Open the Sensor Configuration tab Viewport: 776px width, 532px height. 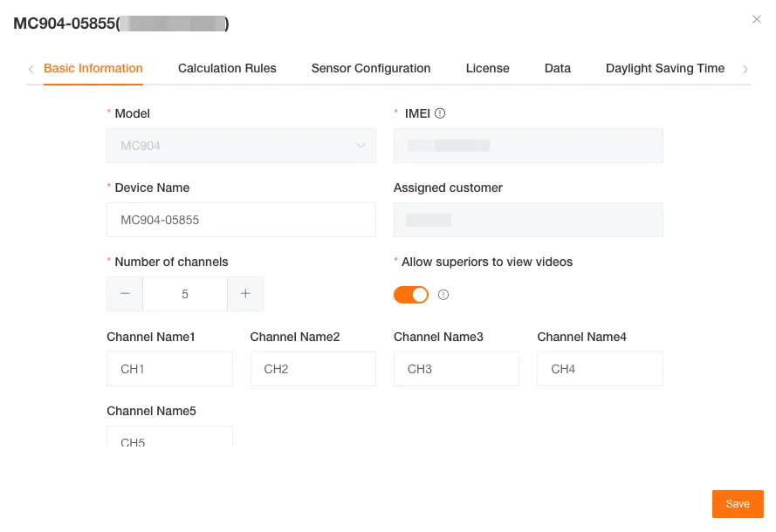coord(371,68)
